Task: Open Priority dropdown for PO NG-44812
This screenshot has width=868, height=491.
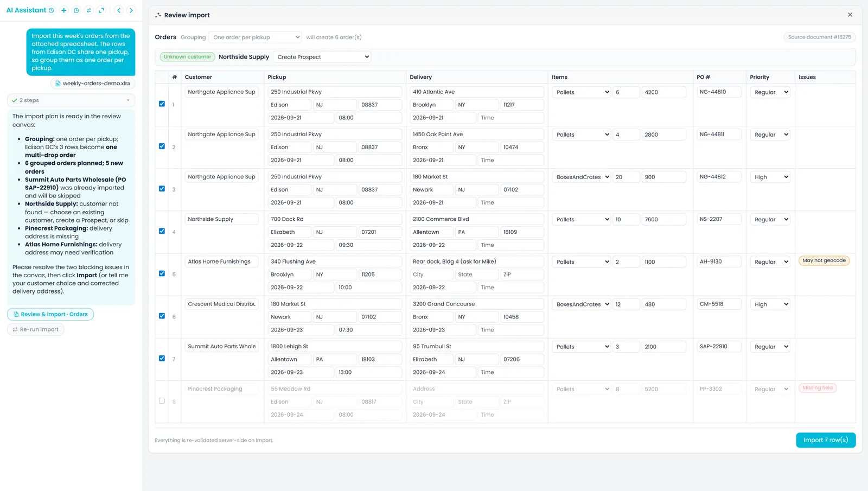Action: click(x=770, y=177)
